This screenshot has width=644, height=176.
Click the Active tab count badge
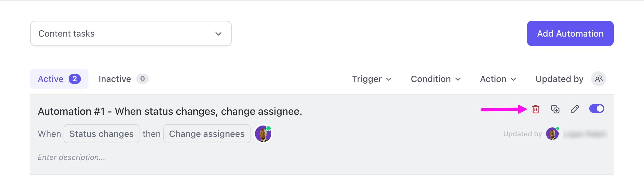point(75,79)
